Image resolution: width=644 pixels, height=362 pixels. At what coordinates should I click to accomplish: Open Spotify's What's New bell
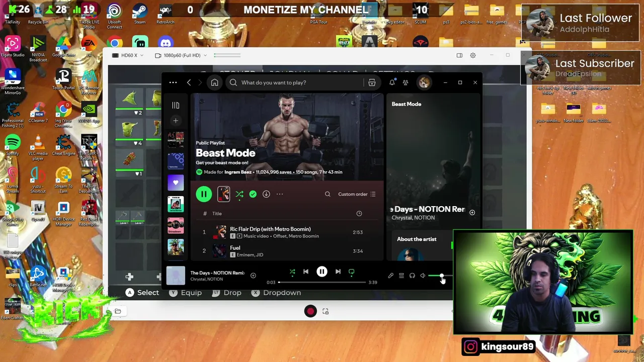tap(392, 82)
